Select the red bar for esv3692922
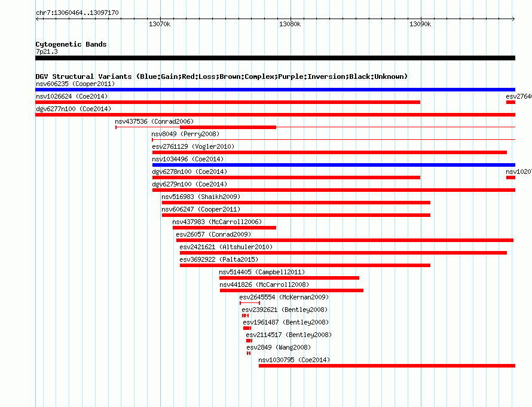The height and width of the screenshot is (407, 532). [305, 265]
